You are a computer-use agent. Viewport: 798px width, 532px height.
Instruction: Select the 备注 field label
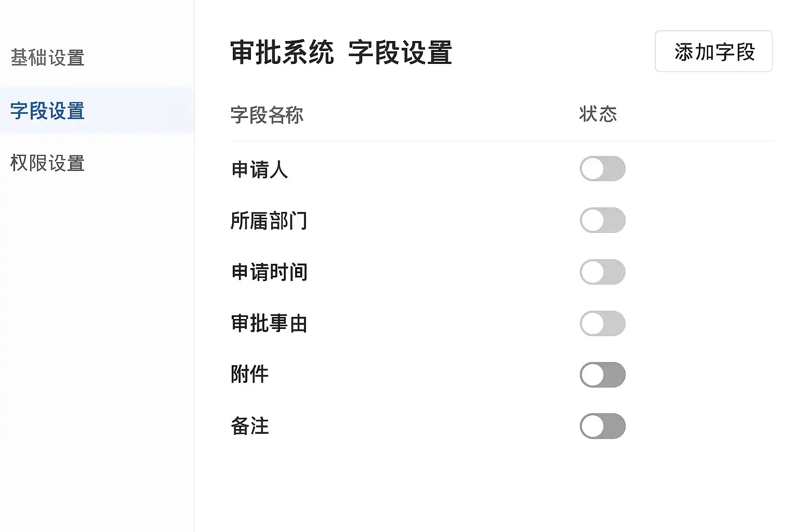pos(249,426)
